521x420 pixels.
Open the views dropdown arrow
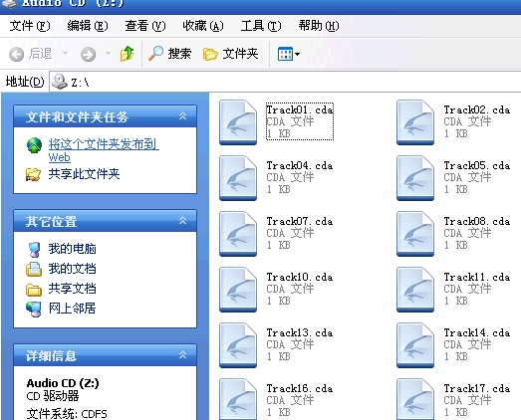[298, 54]
